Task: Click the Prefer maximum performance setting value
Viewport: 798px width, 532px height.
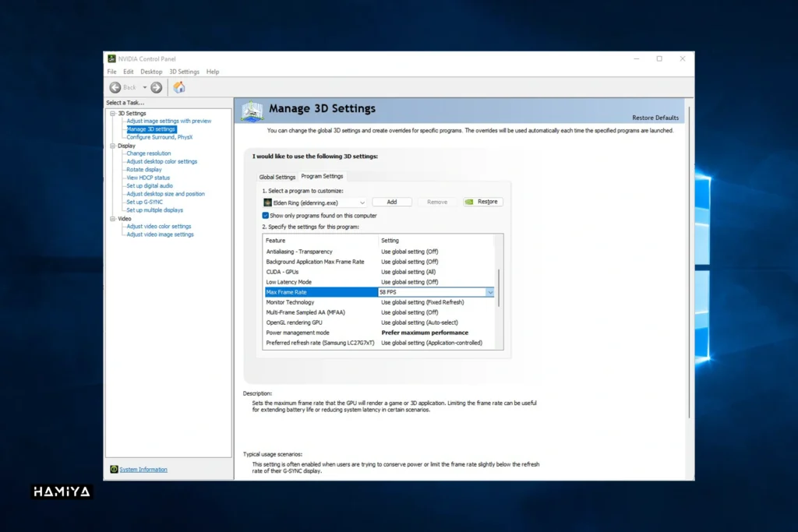Action: [425, 333]
